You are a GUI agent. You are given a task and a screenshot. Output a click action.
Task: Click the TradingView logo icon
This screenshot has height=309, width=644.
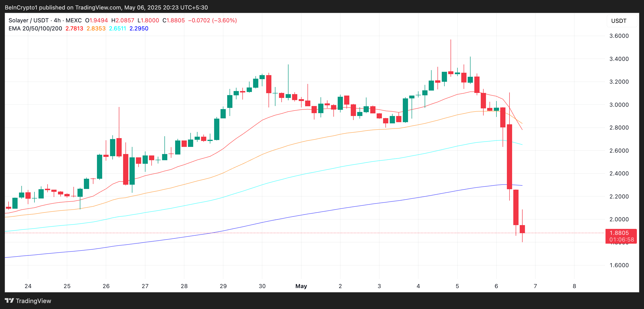pos(10,301)
